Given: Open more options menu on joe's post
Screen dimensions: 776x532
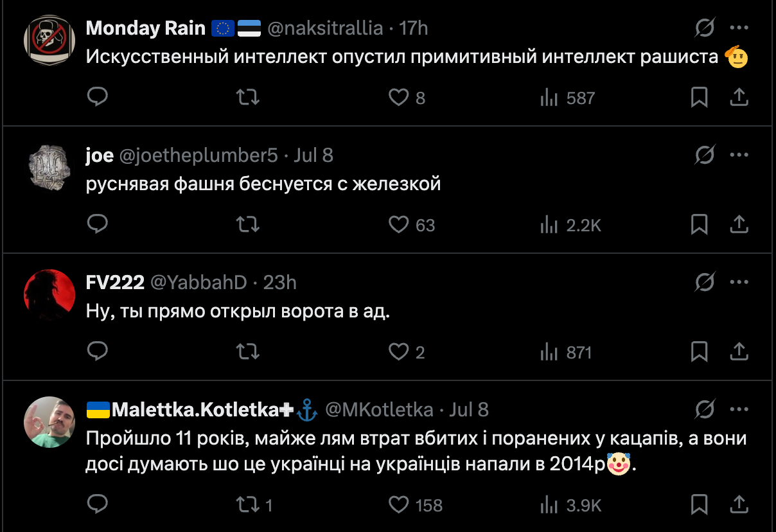Looking at the screenshot, I should 739,155.
